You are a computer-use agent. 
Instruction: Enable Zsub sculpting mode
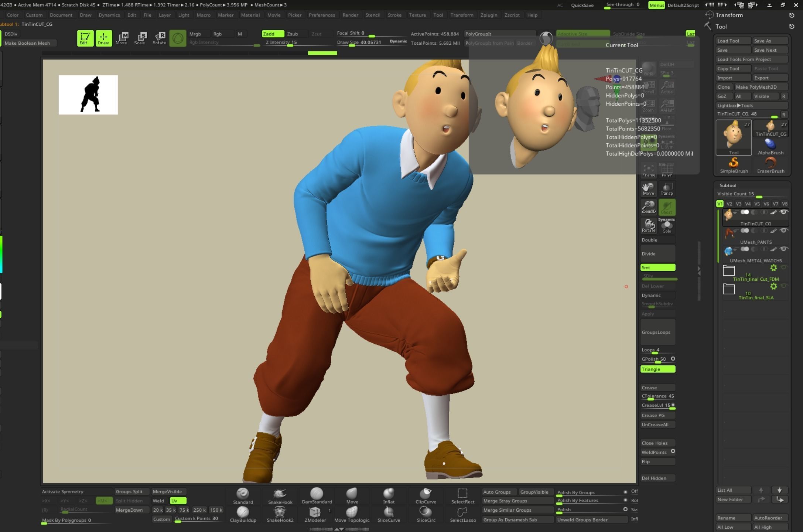pyautogui.click(x=297, y=34)
